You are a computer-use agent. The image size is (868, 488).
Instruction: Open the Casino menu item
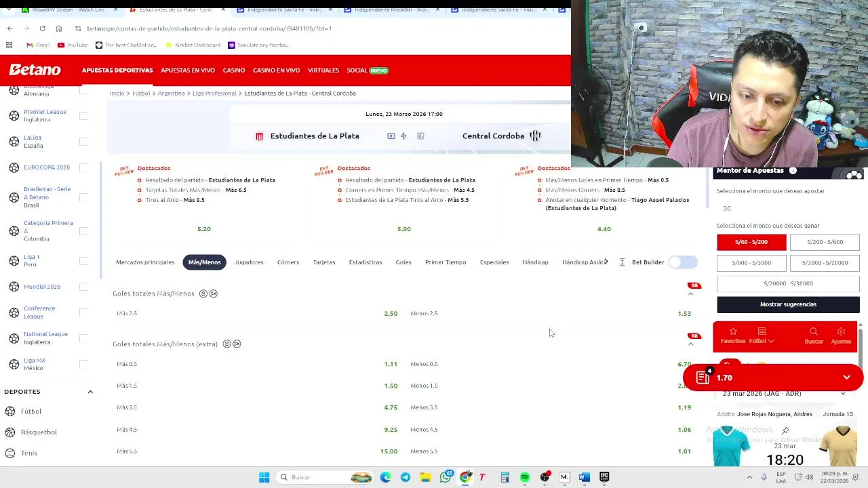pyautogui.click(x=234, y=70)
